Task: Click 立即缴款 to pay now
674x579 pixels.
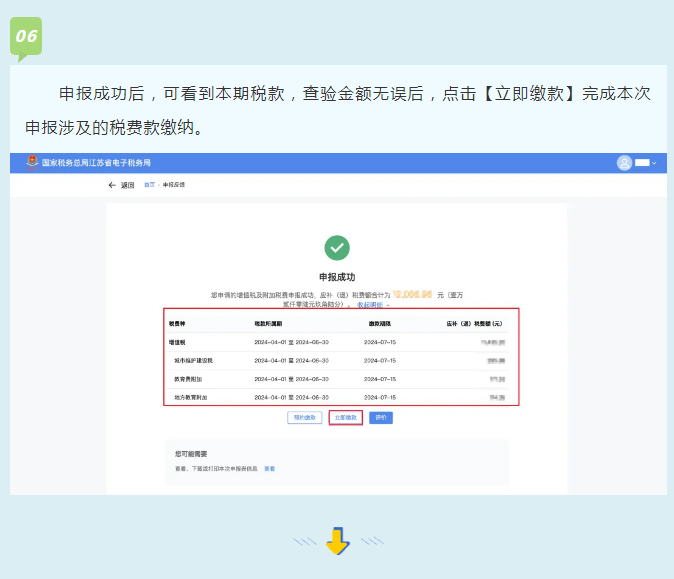Action: [345, 417]
